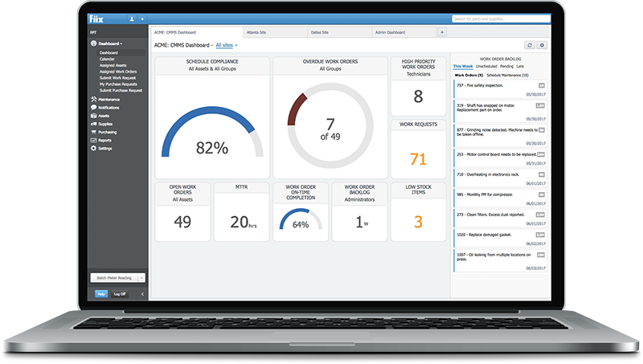The image size is (643, 364).
Task: Click the Settings gear icon in sidebar
Action: click(94, 148)
